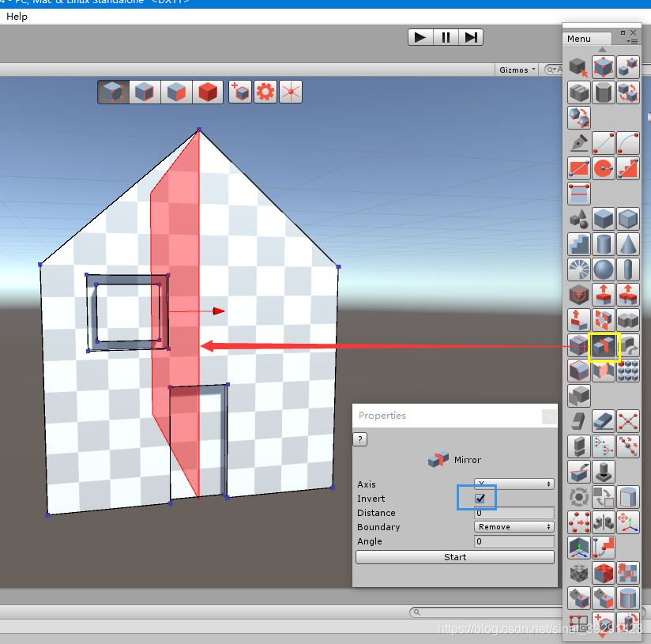Select the Arc drawing tool

tap(628, 143)
